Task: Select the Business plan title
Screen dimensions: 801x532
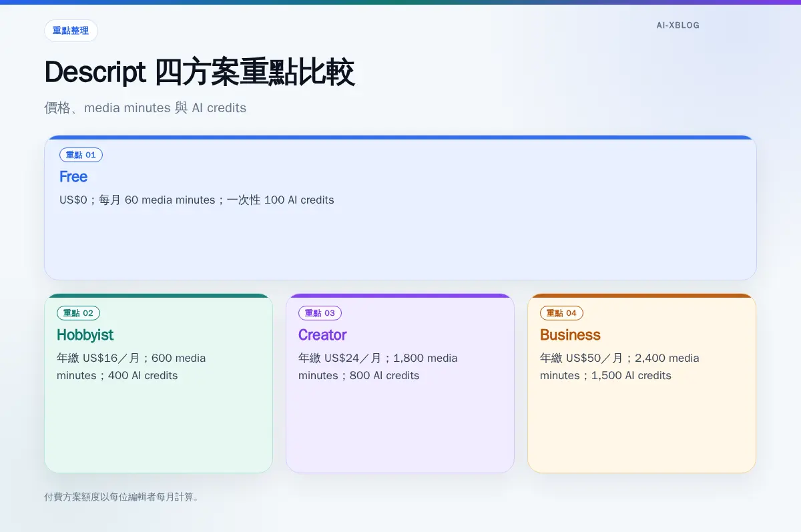Action: click(570, 335)
